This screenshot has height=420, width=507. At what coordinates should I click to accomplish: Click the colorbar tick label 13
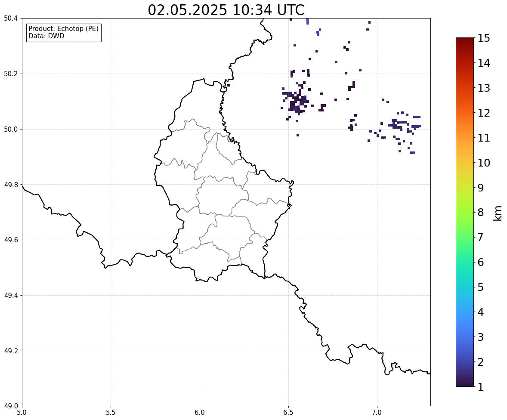(x=484, y=88)
